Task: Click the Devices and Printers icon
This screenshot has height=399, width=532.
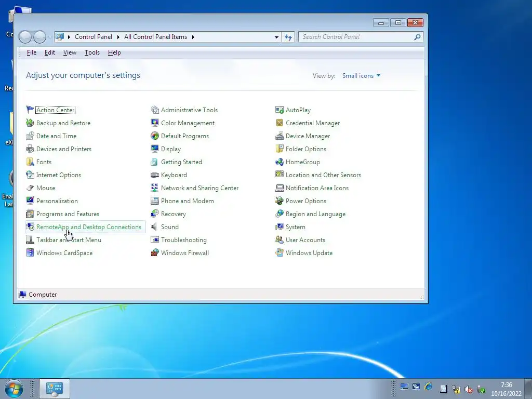Action: [x=30, y=149]
